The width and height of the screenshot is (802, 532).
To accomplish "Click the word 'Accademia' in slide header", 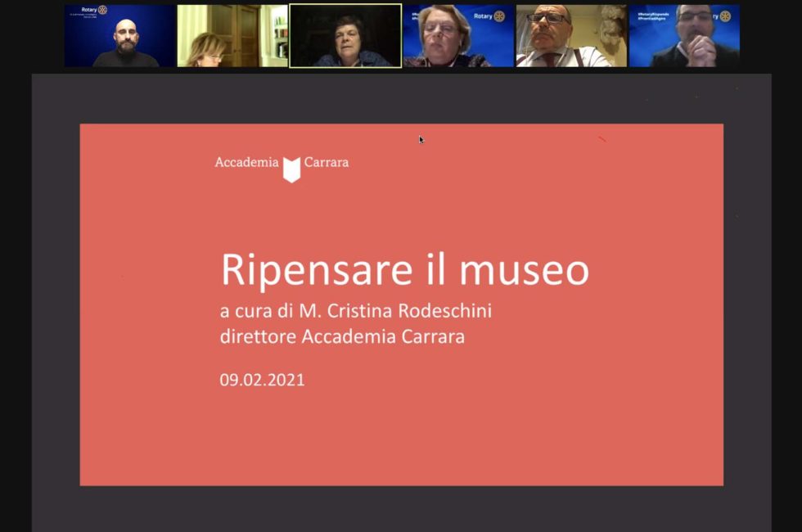I will tap(246, 162).
